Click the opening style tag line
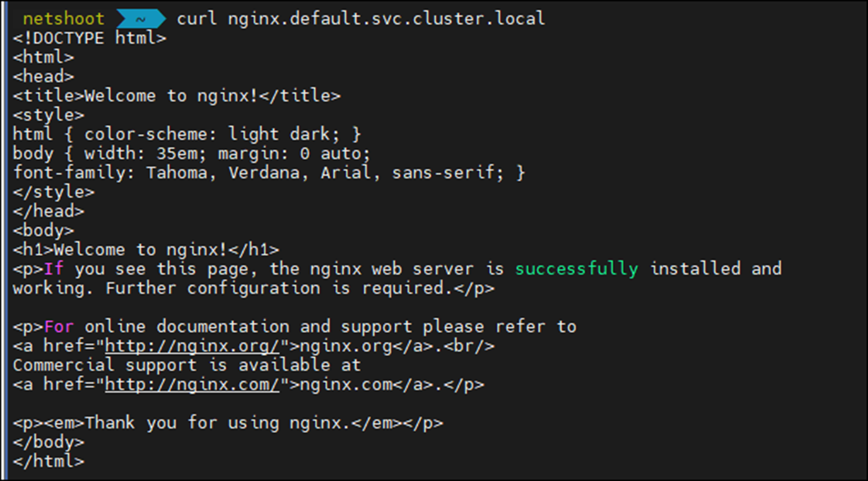Screen dimensions: 868x481 49,116
